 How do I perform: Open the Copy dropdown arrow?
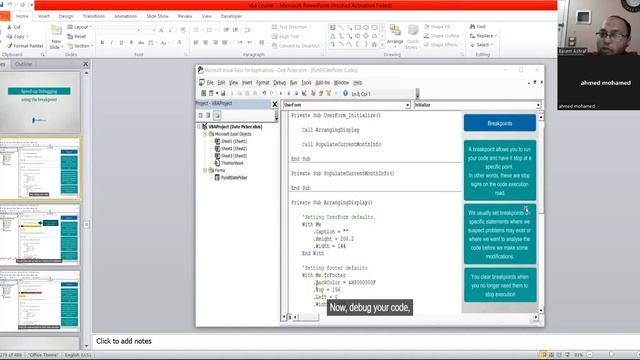[x=27, y=36]
